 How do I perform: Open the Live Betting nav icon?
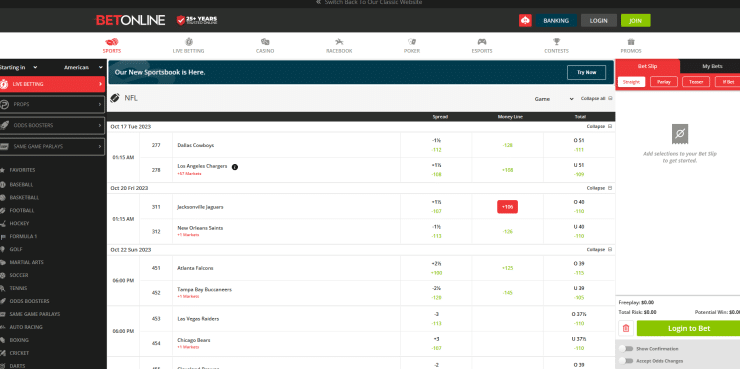click(x=189, y=42)
